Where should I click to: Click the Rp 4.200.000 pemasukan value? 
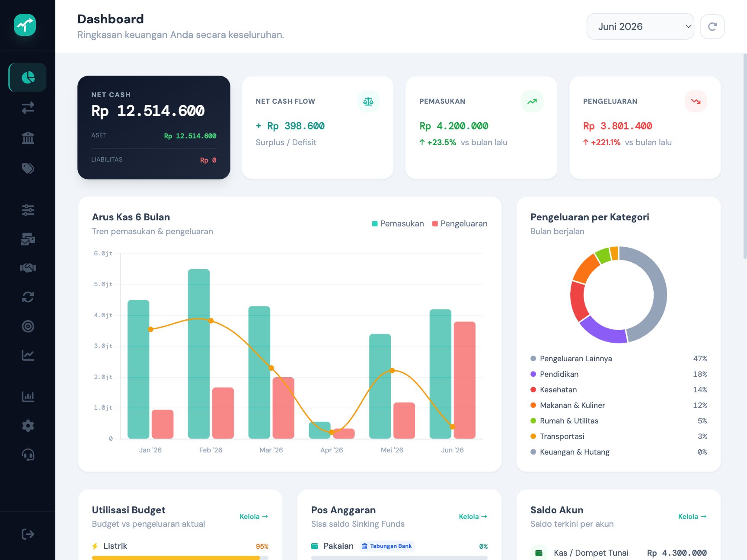click(454, 126)
